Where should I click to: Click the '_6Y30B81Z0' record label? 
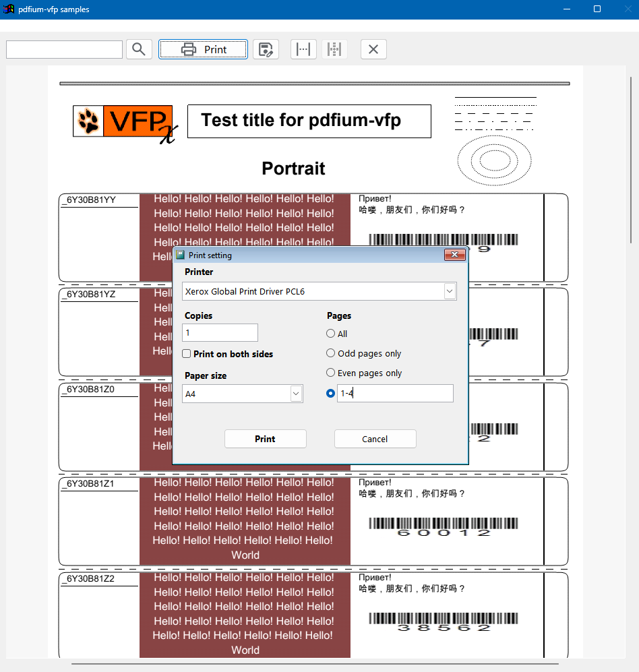coord(90,389)
